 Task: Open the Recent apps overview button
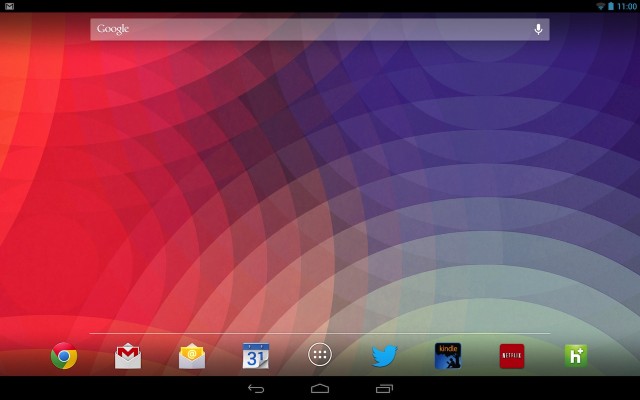(384, 388)
